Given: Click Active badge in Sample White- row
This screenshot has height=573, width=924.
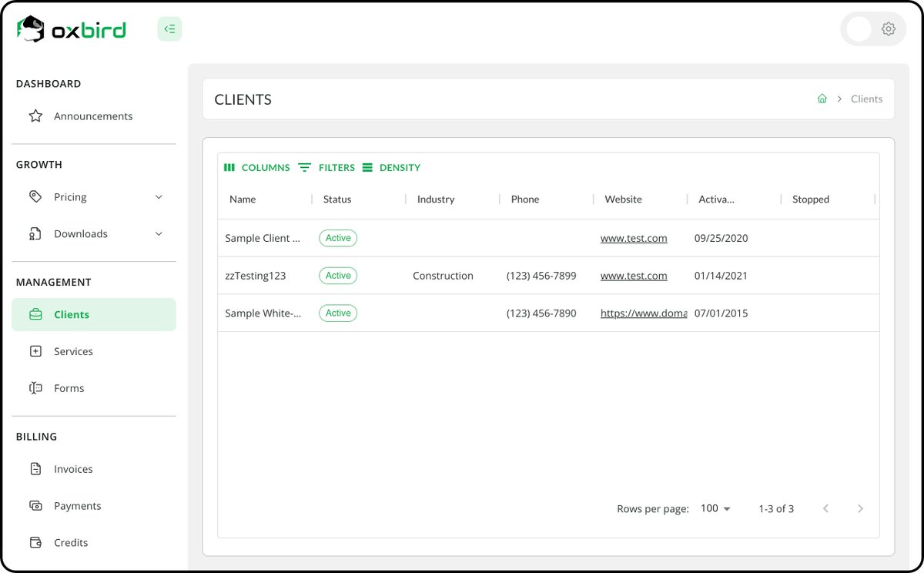Looking at the screenshot, I should click(x=338, y=313).
